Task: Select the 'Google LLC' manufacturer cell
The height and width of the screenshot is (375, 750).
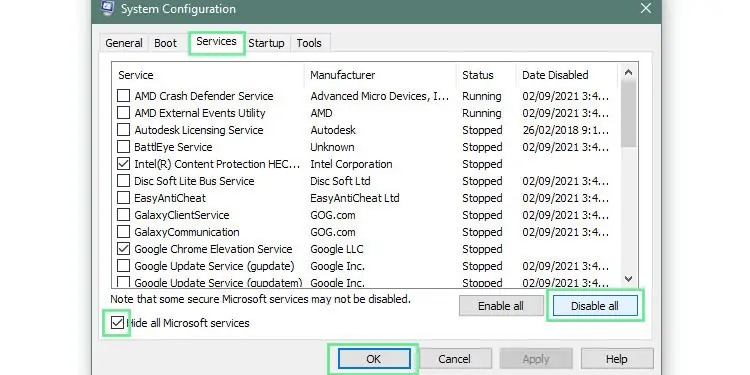Action: [337, 249]
